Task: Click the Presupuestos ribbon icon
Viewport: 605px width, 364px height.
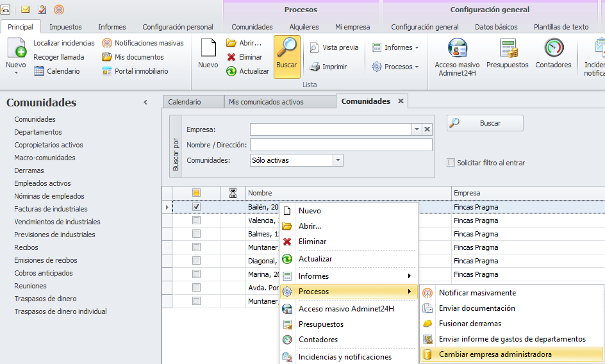Action: (x=507, y=49)
